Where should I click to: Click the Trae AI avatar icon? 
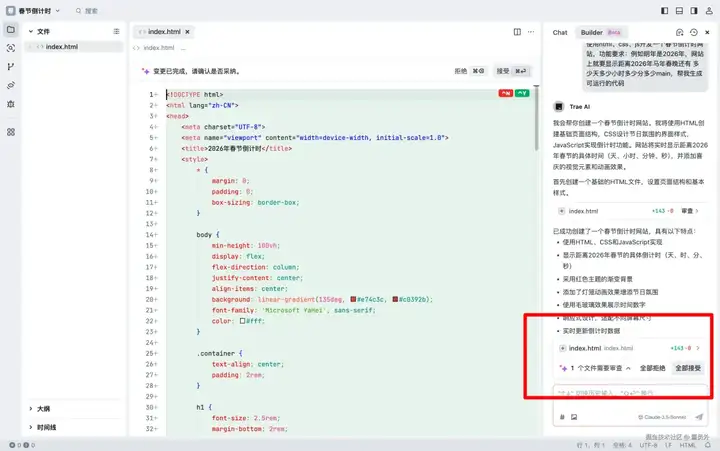[x=558, y=107]
